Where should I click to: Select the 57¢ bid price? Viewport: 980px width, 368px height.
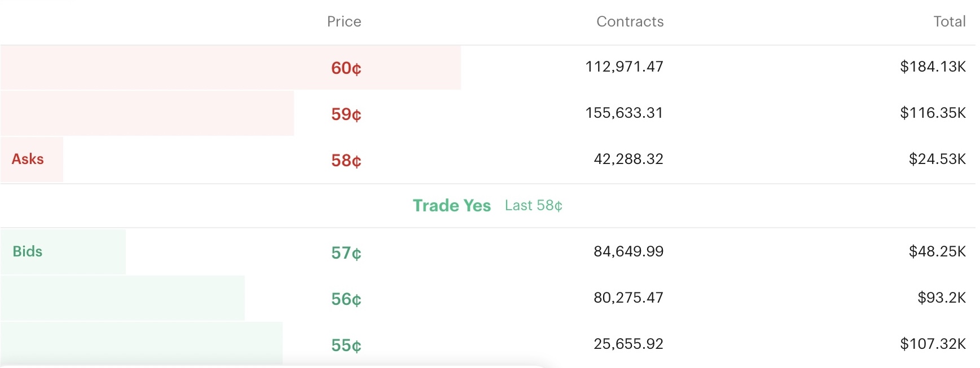346,253
